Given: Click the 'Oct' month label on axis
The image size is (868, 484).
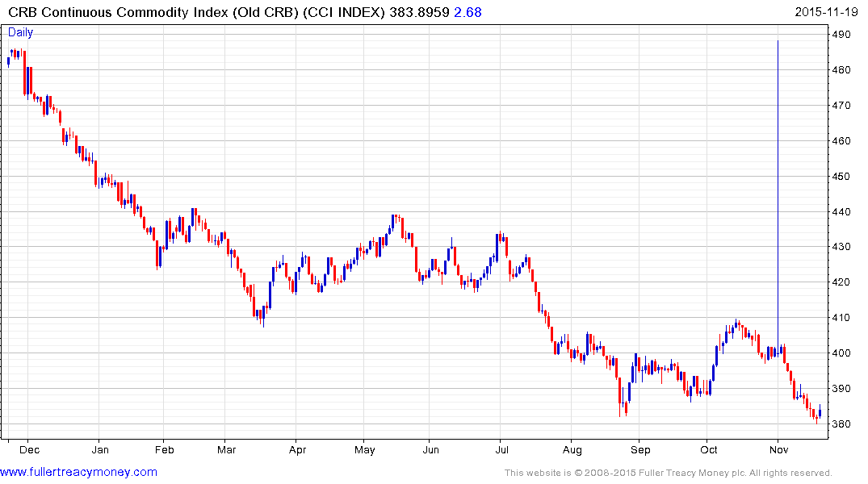Looking at the screenshot, I should click(709, 449).
